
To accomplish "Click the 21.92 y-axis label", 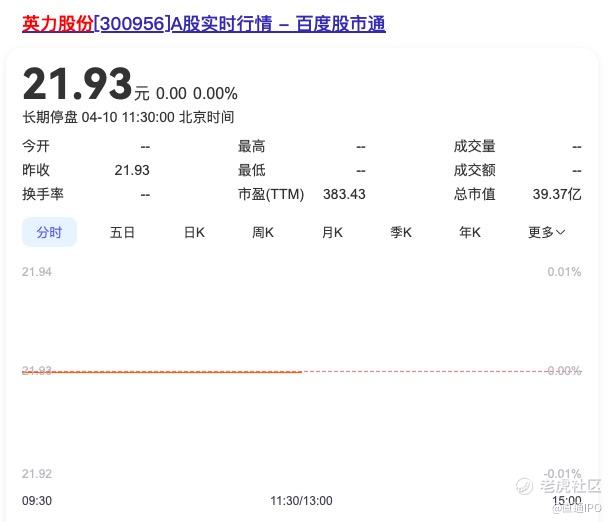I will 37,474.
